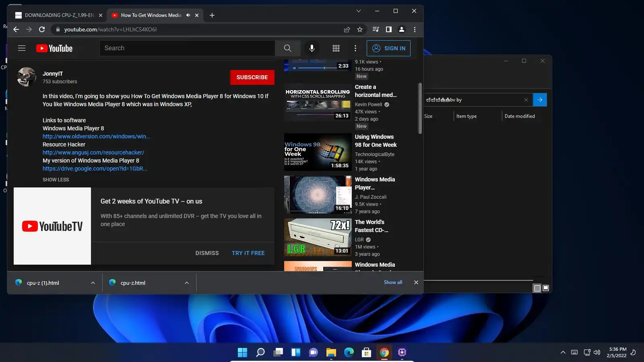The height and width of the screenshot is (362, 644).
Task: Expand Chrome tab search chevron
Action: point(359,11)
